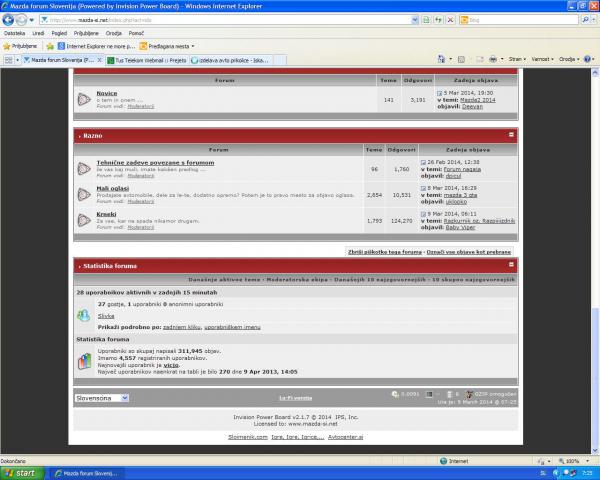Jump to last post icon for Kramki
Image resolution: width=600 pixels, height=480 pixels.
click(424, 213)
